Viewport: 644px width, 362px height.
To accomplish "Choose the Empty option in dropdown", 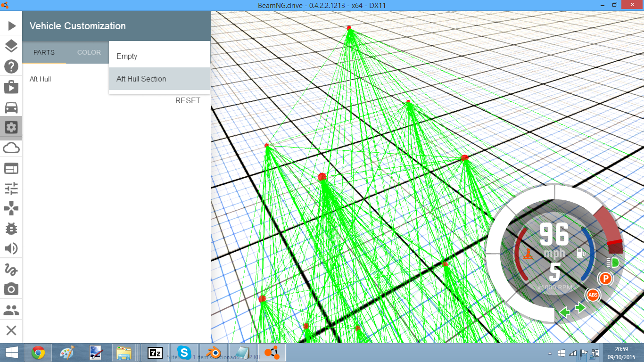I will (x=159, y=56).
